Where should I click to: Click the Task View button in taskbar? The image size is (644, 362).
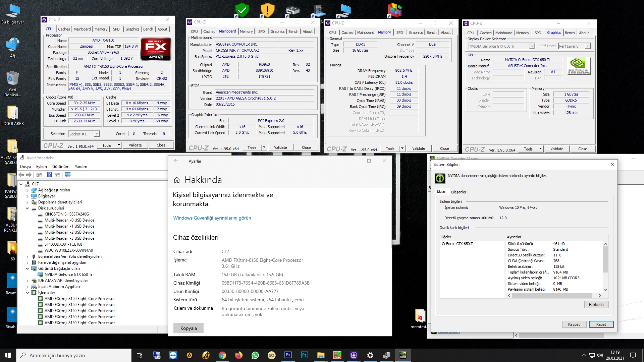click(x=140, y=355)
